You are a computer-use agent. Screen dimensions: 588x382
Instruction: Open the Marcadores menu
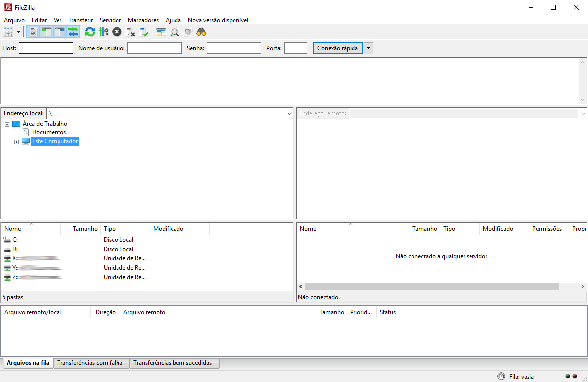click(143, 20)
